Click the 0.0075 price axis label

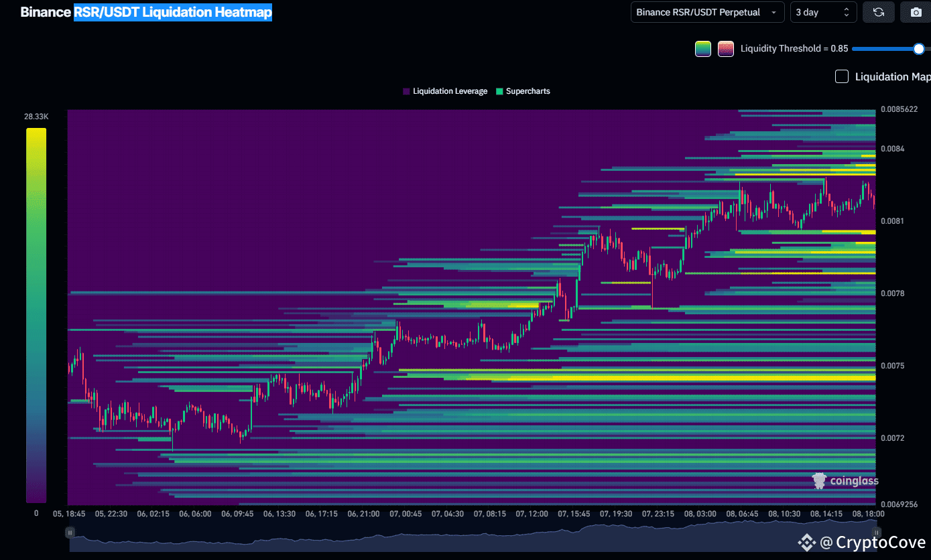point(892,366)
